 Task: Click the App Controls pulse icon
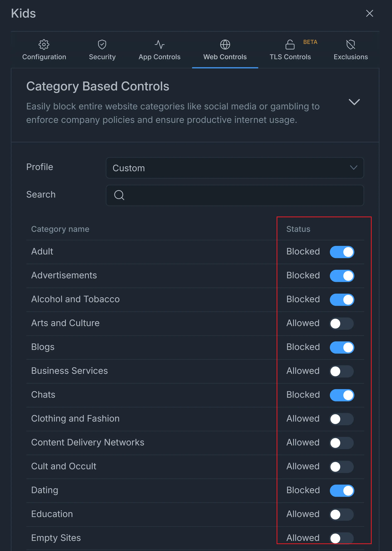tap(159, 45)
